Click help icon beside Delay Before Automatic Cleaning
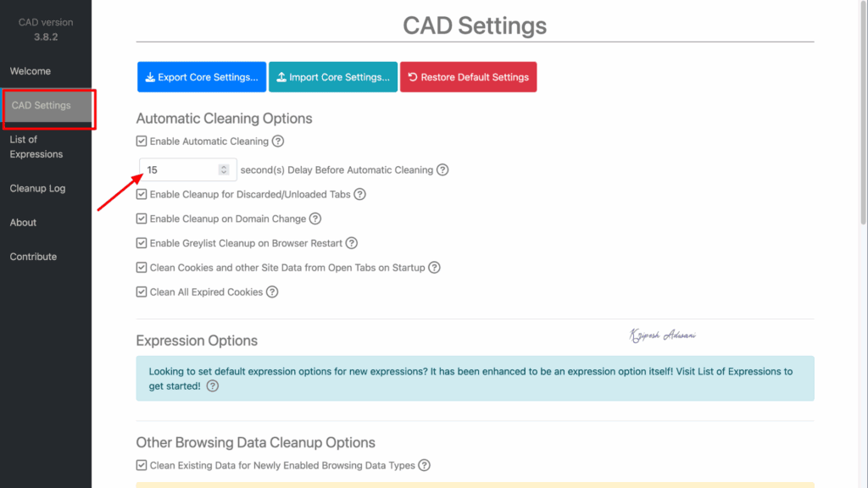The width and height of the screenshot is (868, 488). point(442,169)
